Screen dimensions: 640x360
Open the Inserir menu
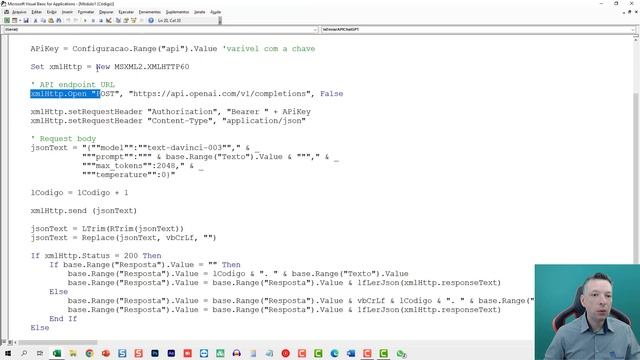[67, 12]
